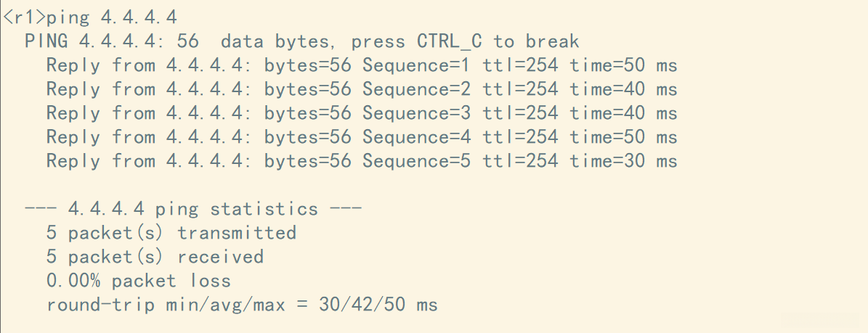Click the "ping 4.4.4.4" command text
The height and width of the screenshot is (333, 868).
point(111,17)
